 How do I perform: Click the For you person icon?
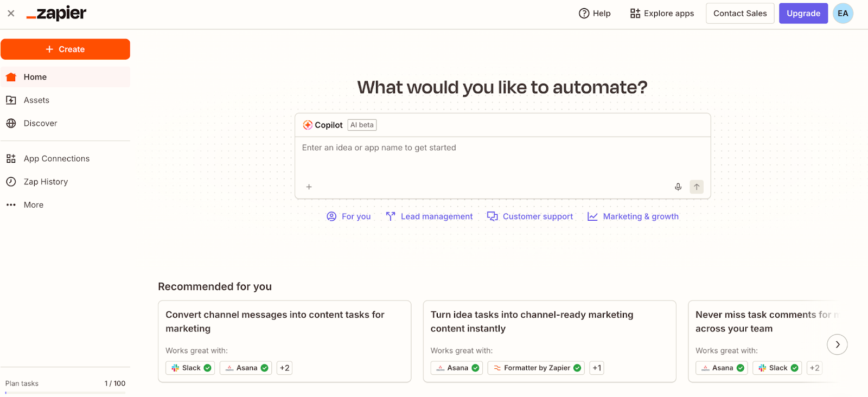click(x=331, y=216)
